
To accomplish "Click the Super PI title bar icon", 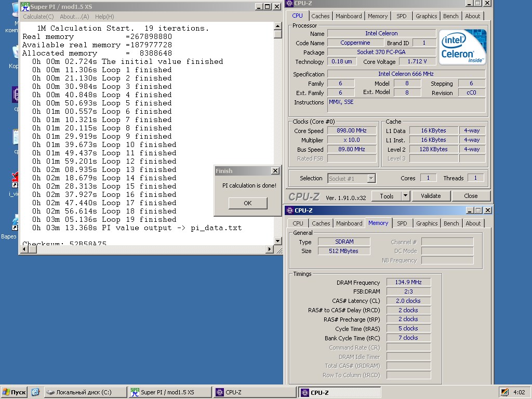I will [x=25, y=6].
